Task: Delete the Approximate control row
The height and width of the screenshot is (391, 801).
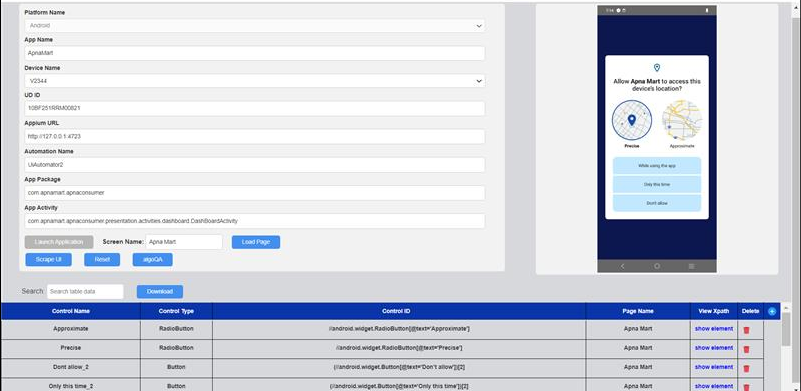Action: pos(746,330)
